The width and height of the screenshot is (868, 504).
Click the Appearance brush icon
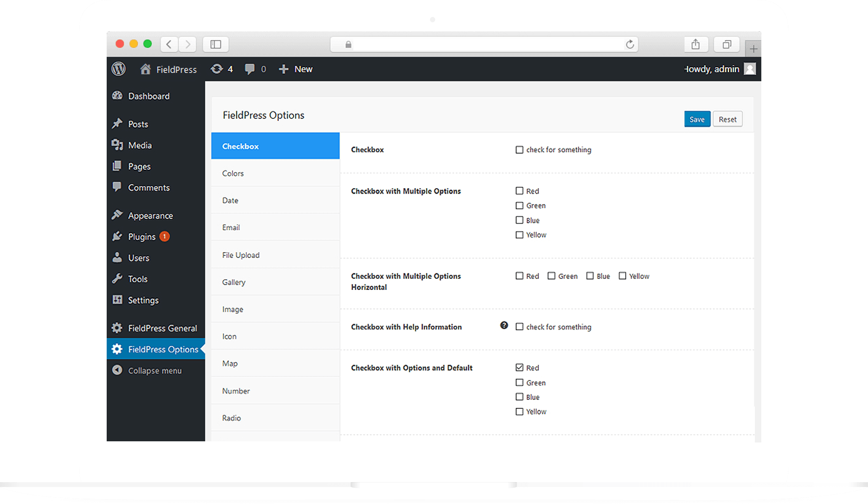117,215
